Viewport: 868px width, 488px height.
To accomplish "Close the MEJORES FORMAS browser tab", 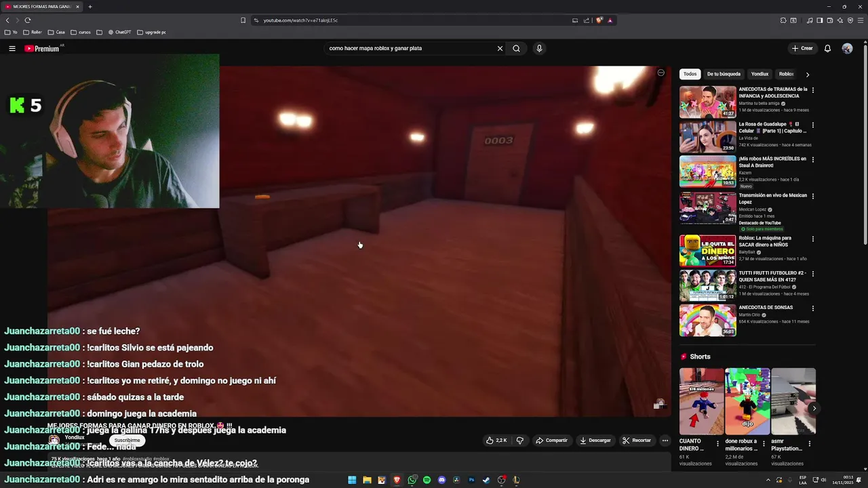I will coord(77,7).
